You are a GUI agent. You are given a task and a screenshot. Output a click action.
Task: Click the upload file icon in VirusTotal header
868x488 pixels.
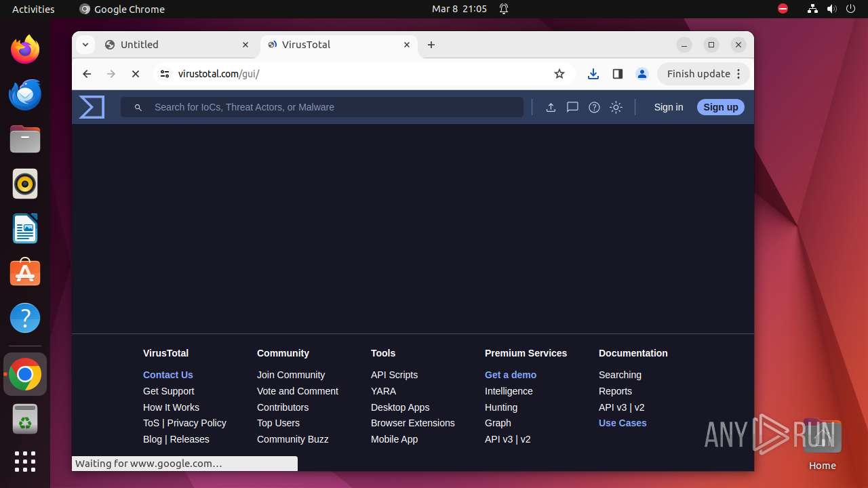(x=551, y=107)
